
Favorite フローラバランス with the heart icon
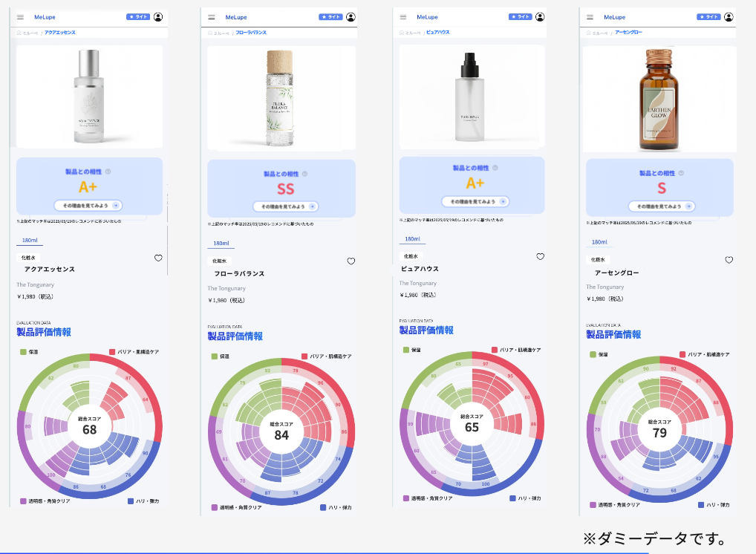click(x=351, y=261)
